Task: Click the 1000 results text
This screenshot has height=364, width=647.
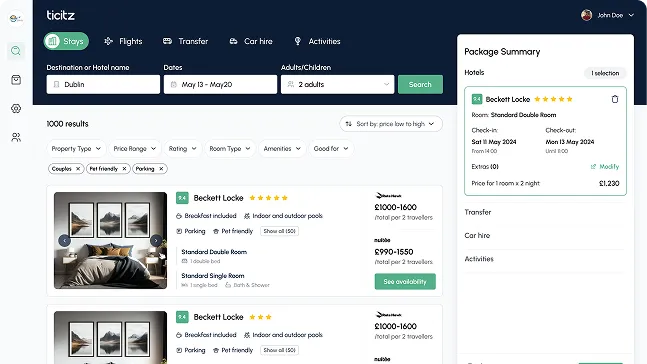Action: 67,124
